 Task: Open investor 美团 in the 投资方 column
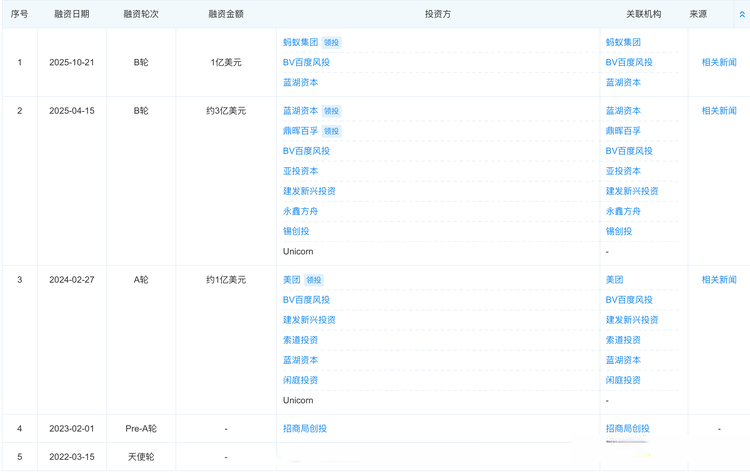click(x=291, y=279)
